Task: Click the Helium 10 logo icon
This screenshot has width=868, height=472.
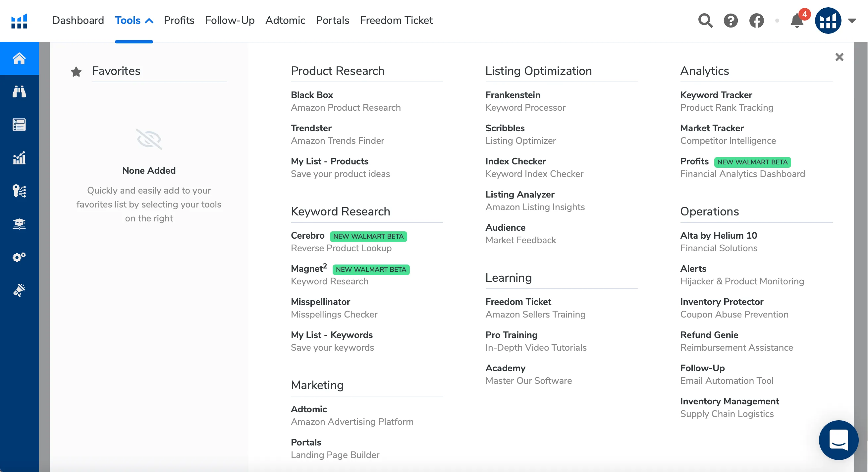Action: (x=19, y=21)
